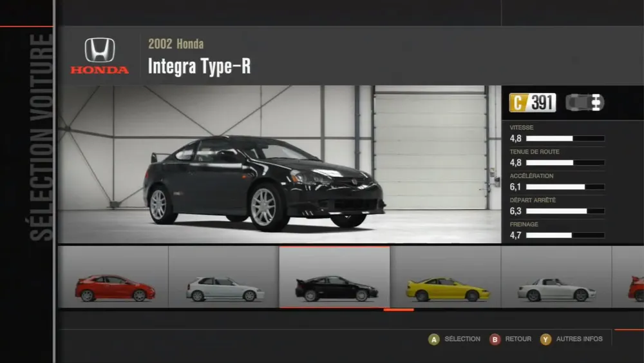Select the yellow C 391 class badge

[532, 103]
